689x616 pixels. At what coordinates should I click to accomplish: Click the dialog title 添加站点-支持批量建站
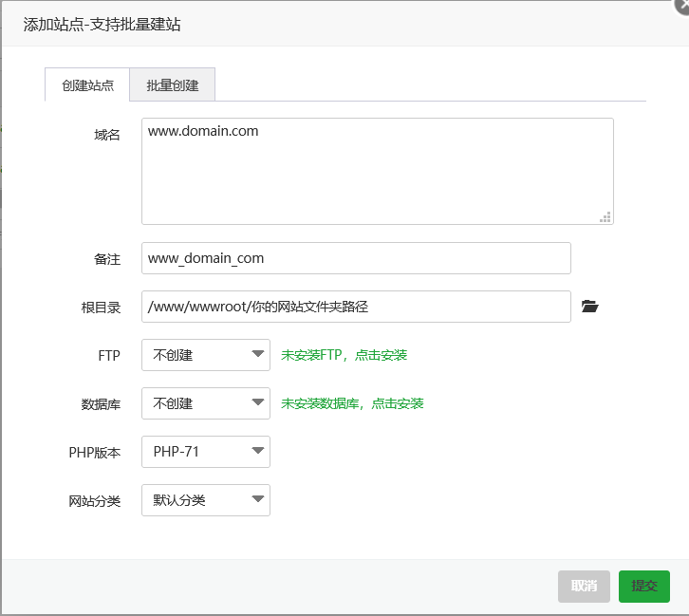point(102,25)
